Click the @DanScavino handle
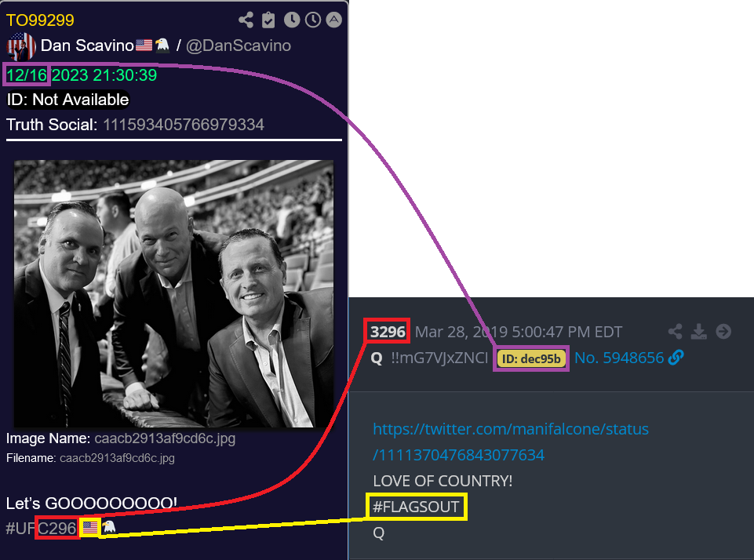Viewport: 754px width, 560px height. pos(239,45)
